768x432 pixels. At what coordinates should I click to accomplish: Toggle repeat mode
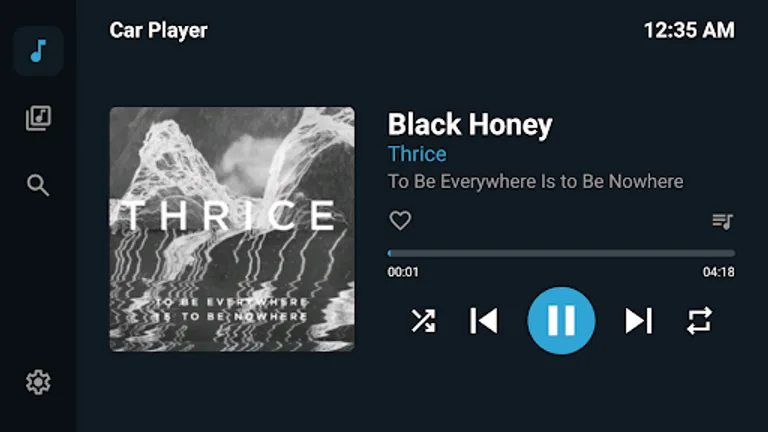[x=699, y=321]
